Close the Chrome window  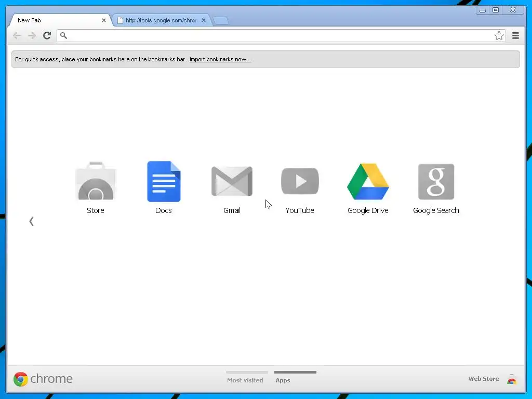[x=513, y=10]
